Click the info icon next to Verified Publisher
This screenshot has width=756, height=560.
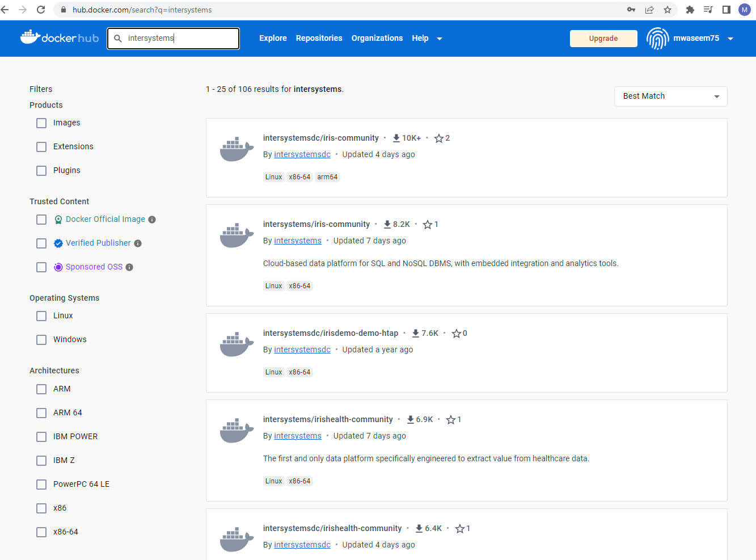(138, 243)
